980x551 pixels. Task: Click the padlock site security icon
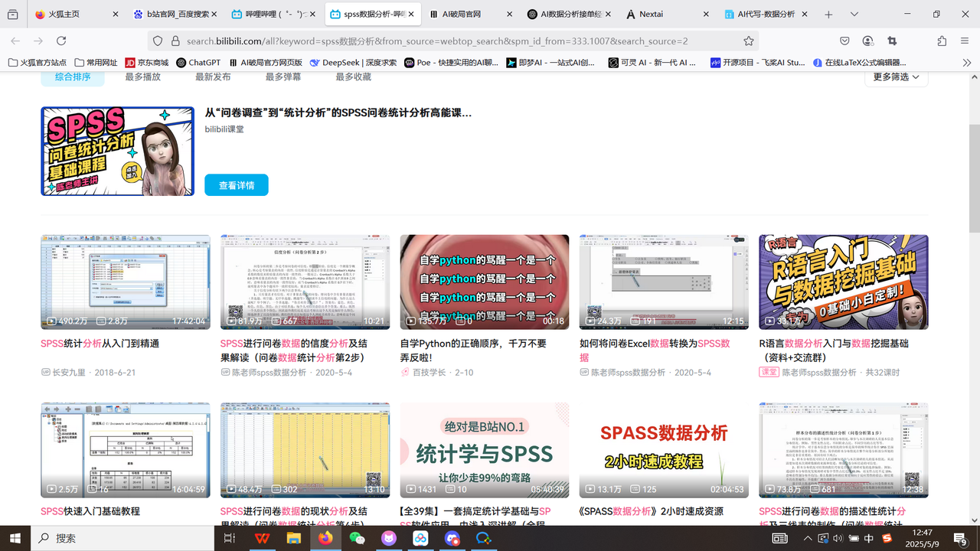(x=175, y=41)
